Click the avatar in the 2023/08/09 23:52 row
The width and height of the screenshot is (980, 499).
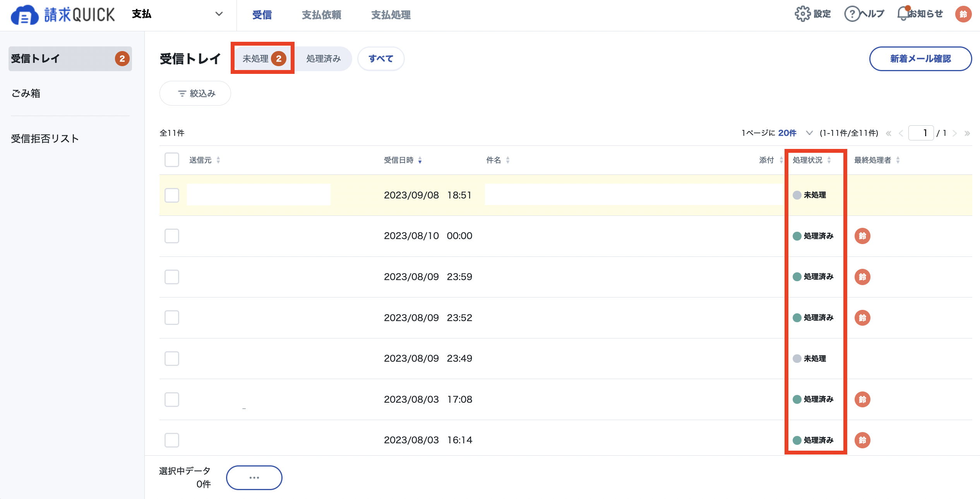point(862,318)
